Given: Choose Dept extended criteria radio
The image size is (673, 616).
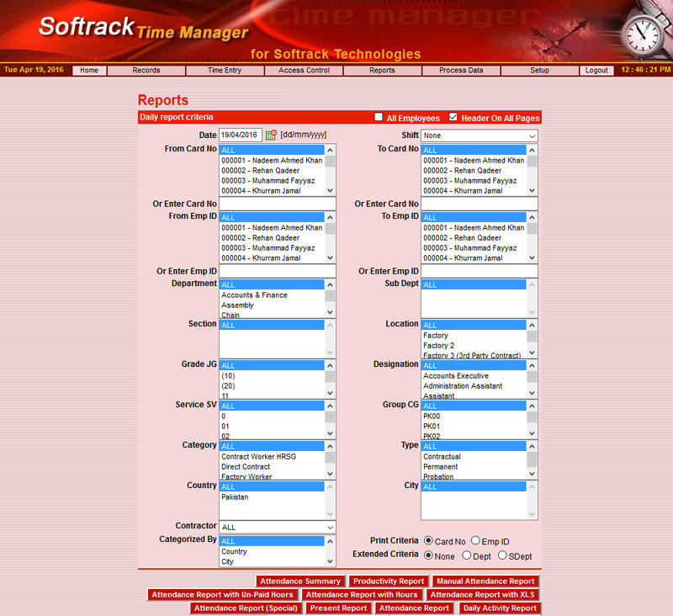Looking at the screenshot, I should click(x=467, y=555).
